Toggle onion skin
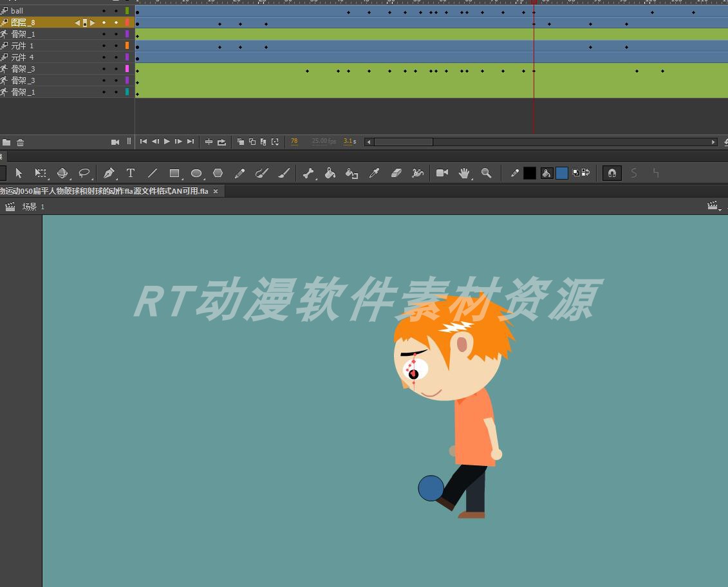Screen dimensions: 728x587 pos(241,142)
